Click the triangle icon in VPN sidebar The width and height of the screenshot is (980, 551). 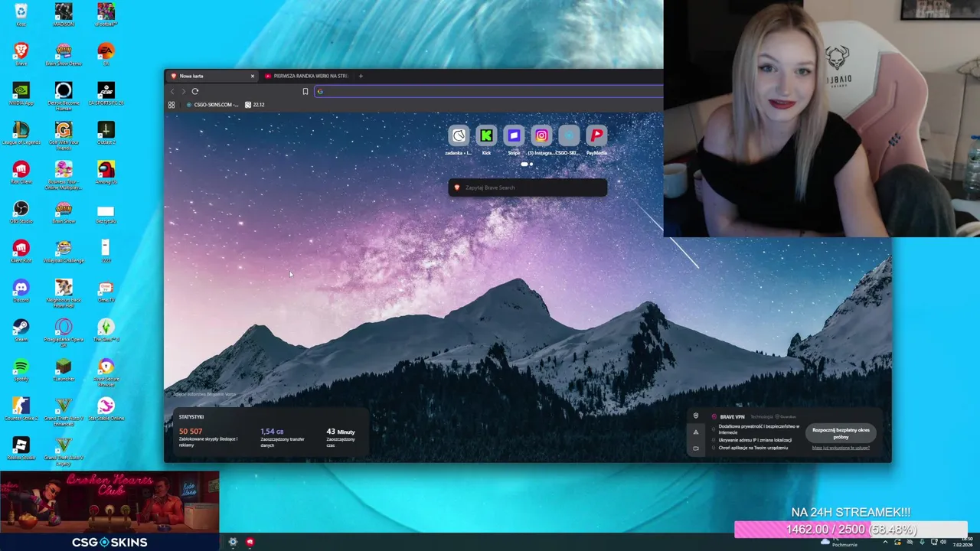[x=696, y=432]
